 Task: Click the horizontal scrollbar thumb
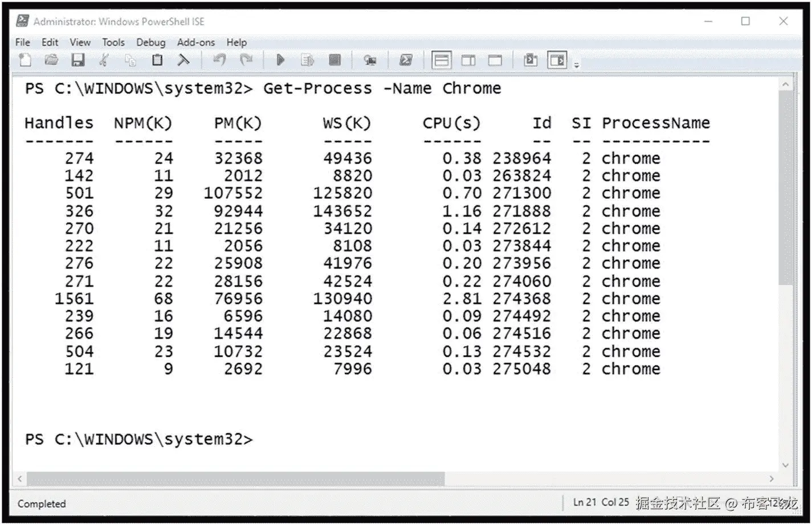(x=235, y=478)
